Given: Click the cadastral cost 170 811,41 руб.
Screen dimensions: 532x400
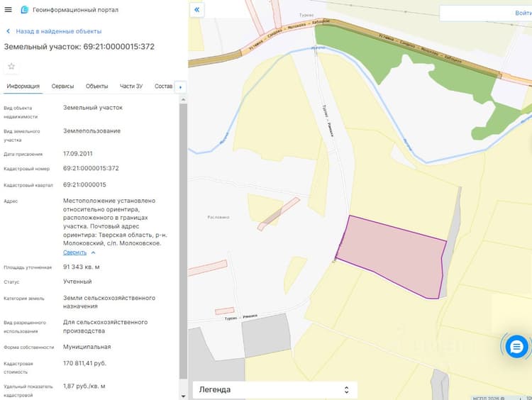Looking at the screenshot, I should pyautogui.click(x=85, y=363).
